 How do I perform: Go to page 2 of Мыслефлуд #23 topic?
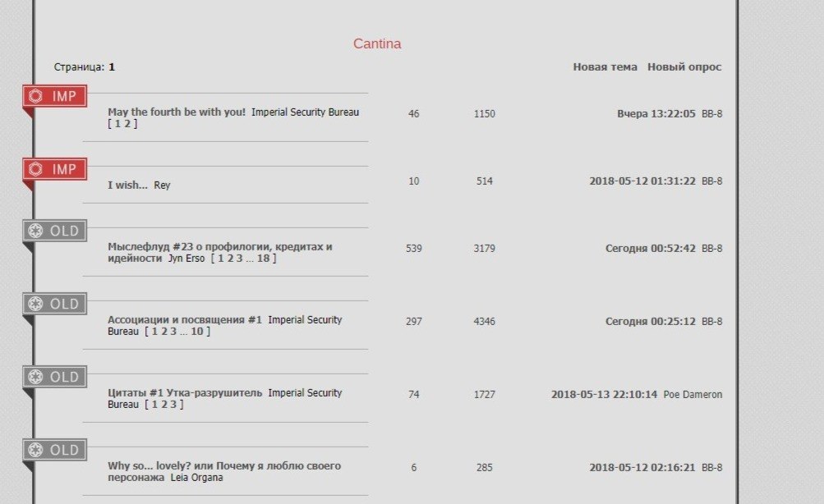pos(230,259)
